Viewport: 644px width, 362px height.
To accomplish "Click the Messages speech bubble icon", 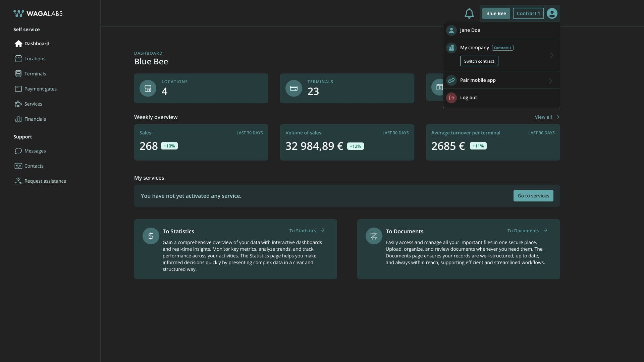I will coord(18,151).
